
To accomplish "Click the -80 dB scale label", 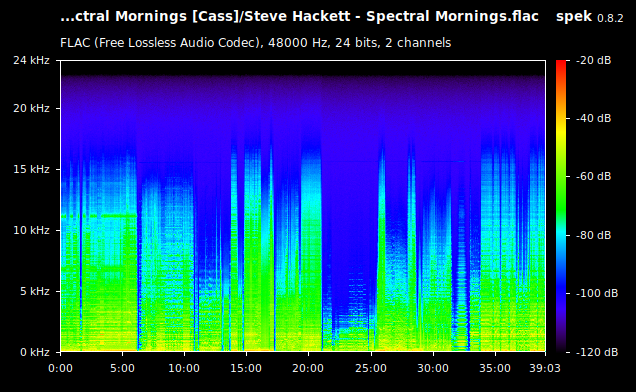I will click(593, 235).
